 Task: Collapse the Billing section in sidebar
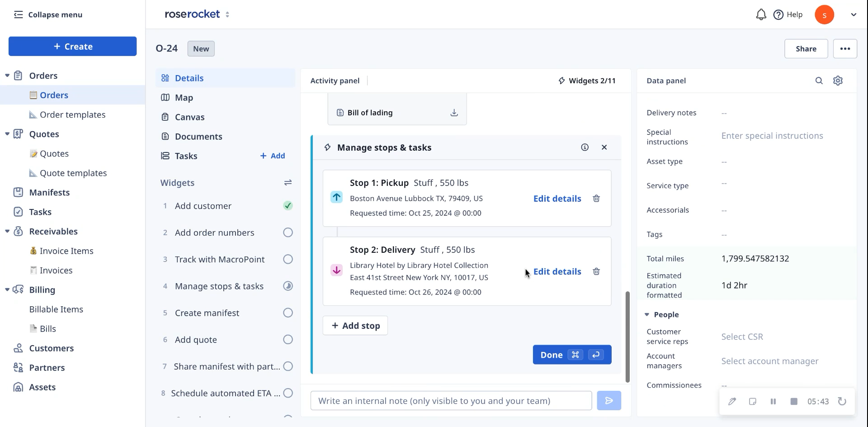pyautogui.click(x=7, y=289)
